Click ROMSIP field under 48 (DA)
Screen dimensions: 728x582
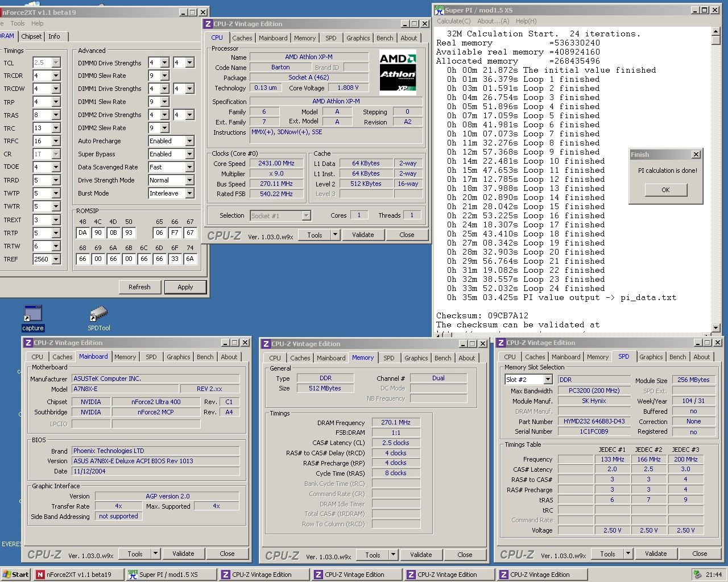[x=82, y=232]
